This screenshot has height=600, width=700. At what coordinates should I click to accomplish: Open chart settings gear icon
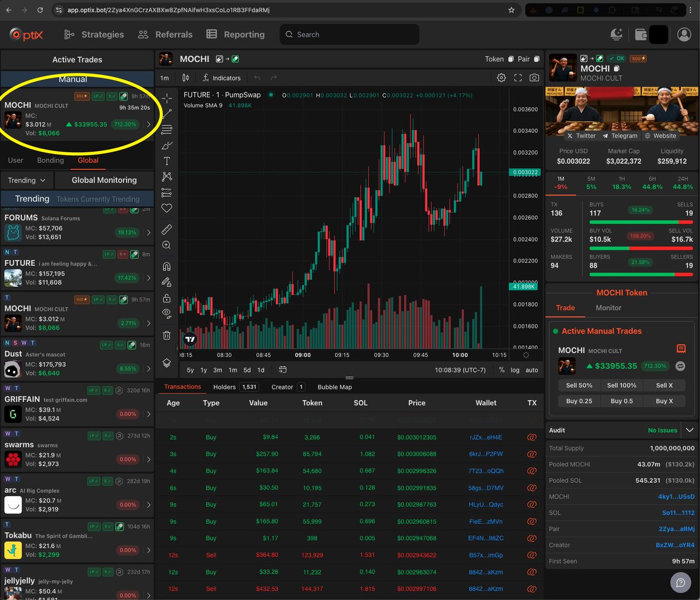(x=501, y=78)
